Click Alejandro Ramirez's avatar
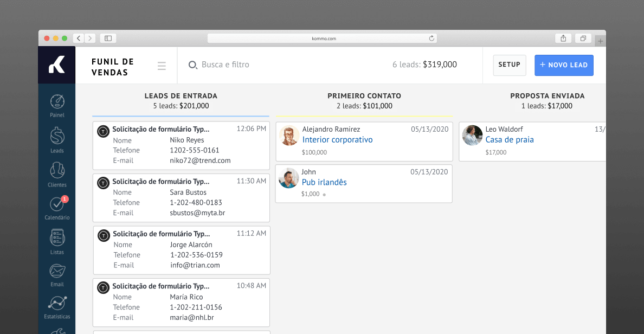Image resolution: width=644 pixels, height=334 pixels. click(289, 136)
